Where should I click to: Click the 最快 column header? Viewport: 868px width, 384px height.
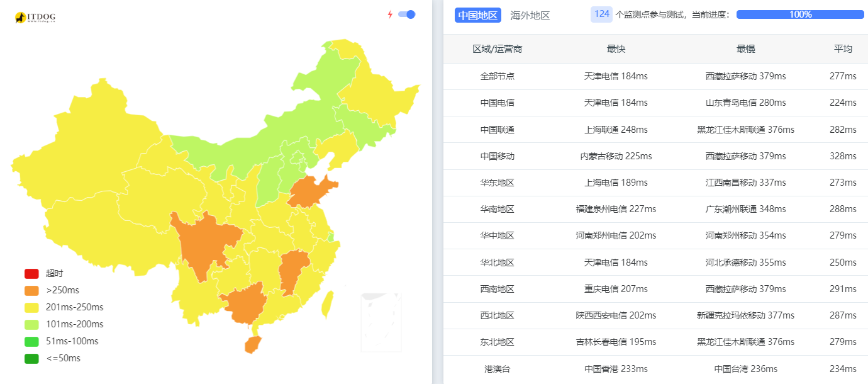616,49
